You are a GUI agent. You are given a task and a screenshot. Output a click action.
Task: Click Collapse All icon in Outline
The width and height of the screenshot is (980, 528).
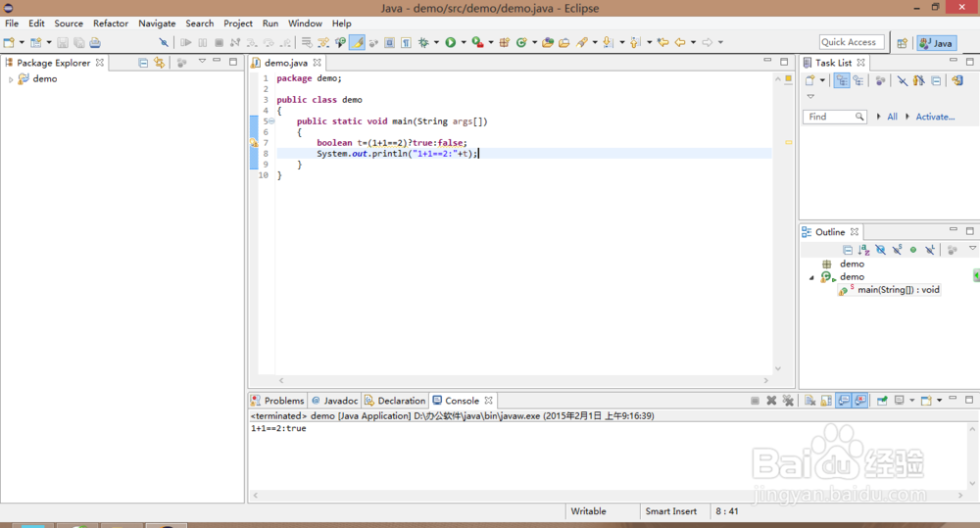pos(848,250)
